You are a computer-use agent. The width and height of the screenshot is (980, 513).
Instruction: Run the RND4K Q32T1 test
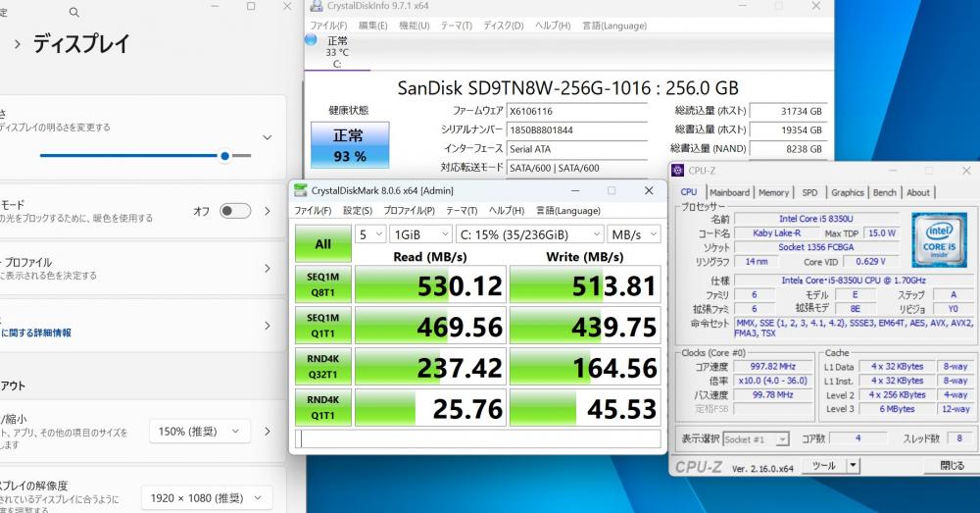pyautogui.click(x=323, y=367)
